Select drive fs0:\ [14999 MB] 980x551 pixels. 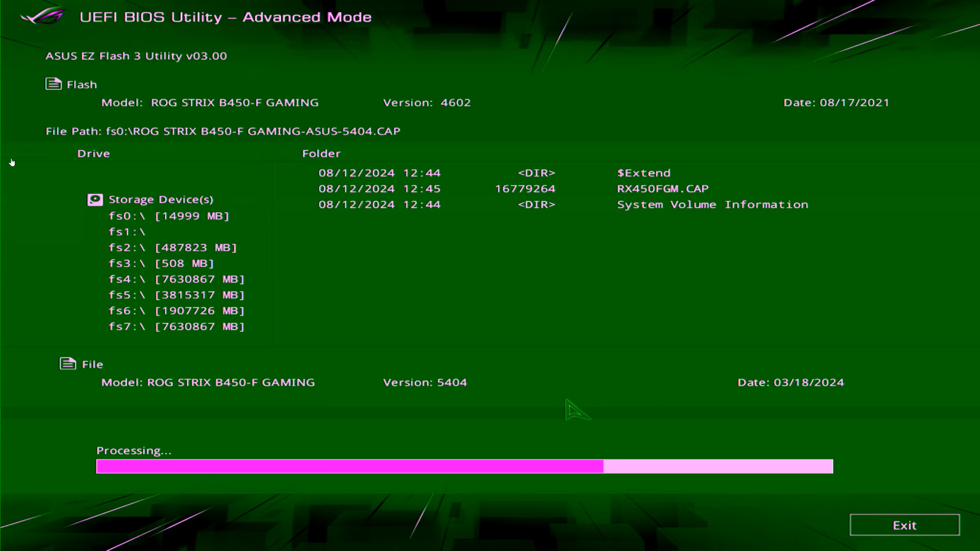tap(169, 216)
